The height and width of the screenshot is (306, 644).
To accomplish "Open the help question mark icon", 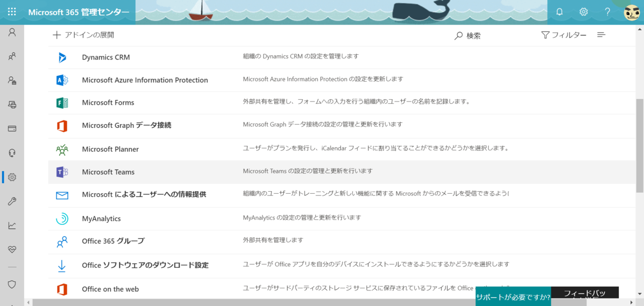I will tap(608, 12).
